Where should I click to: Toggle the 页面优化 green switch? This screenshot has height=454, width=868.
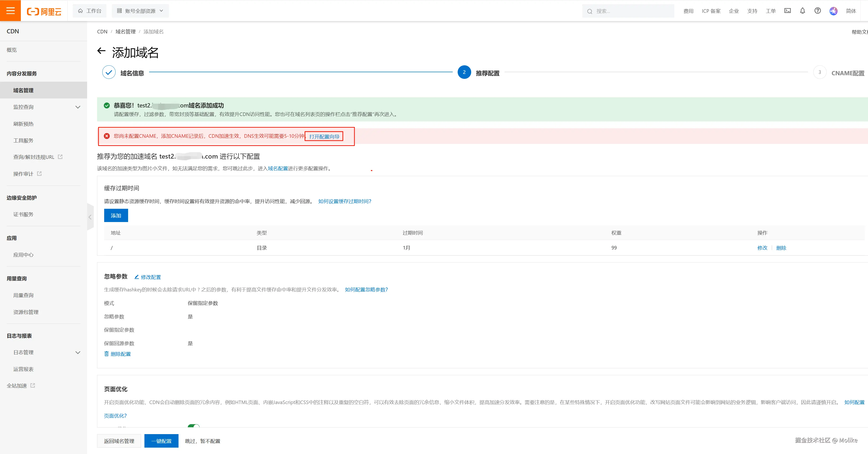click(194, 426)
